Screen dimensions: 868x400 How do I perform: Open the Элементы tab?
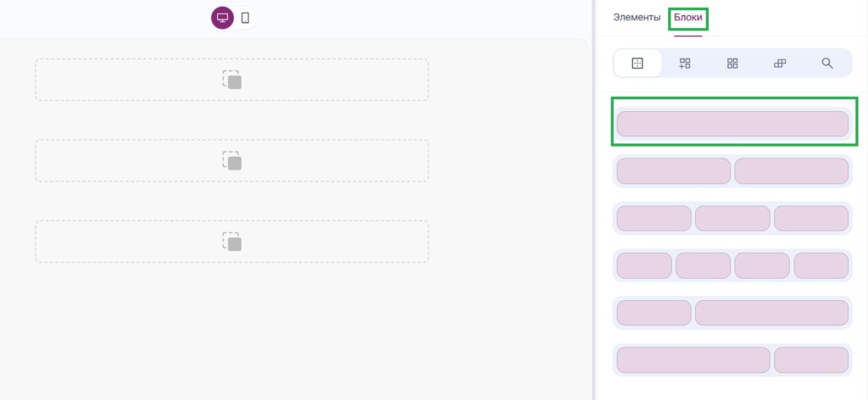[637, 17]
